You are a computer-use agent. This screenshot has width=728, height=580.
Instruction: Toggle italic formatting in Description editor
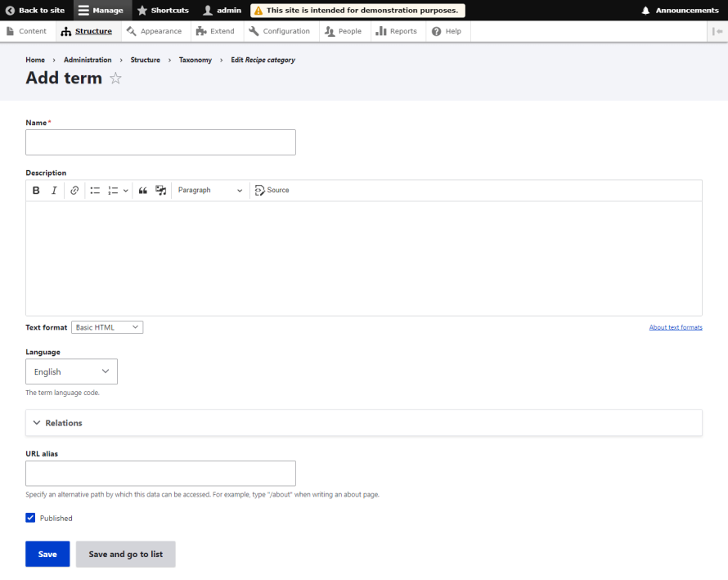tap(54, 191)
